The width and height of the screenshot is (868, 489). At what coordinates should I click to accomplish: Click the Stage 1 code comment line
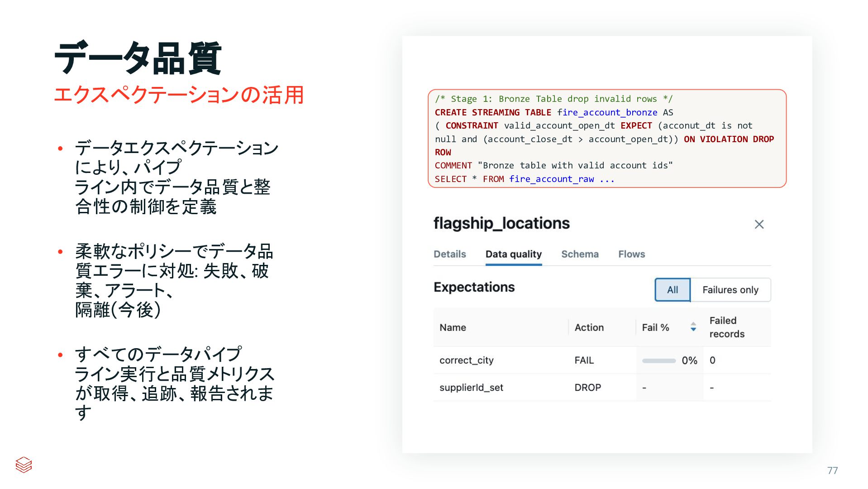pos(553,99)
